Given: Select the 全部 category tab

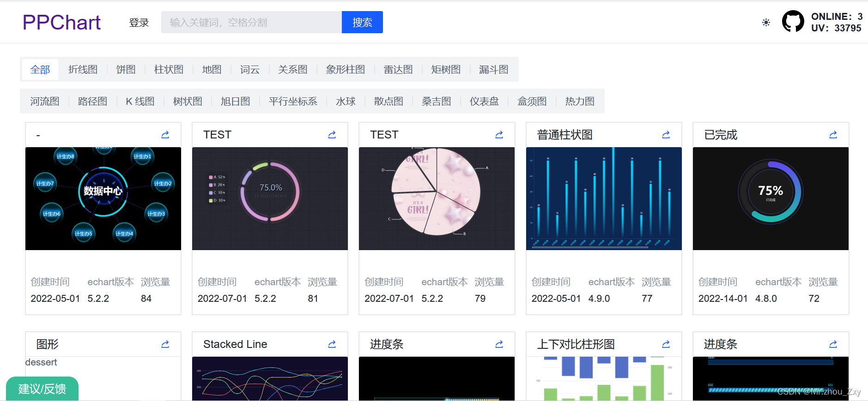Looking at the screenshot, I should click(40, 69).
